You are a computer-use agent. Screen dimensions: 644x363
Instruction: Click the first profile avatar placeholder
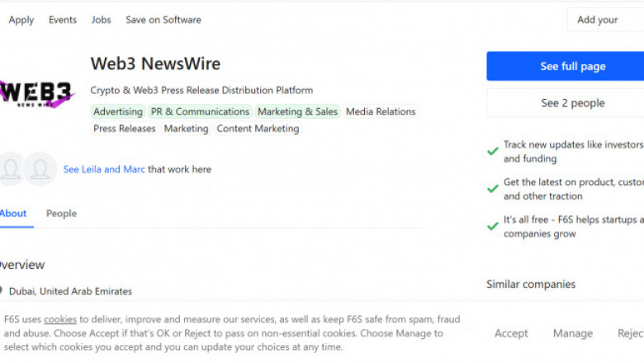(x=11, y=169)
